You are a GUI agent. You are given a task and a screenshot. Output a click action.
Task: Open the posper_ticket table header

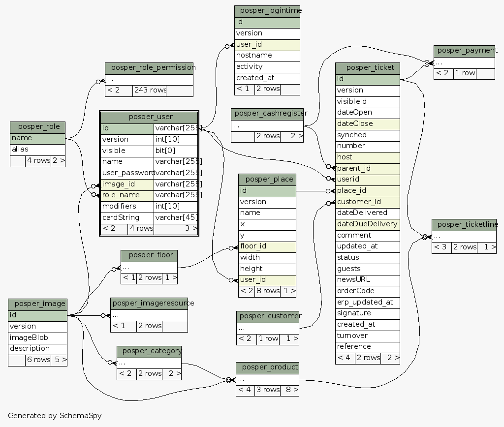367,68
